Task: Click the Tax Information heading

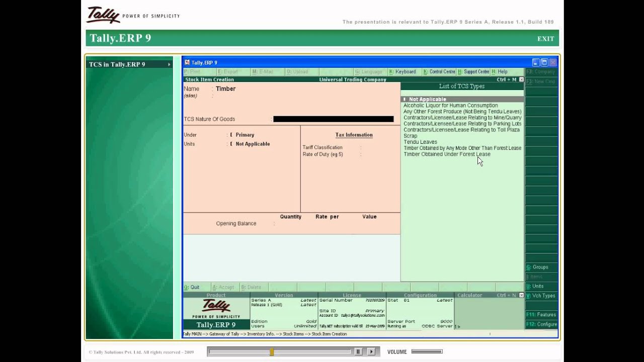Action: point(354,135)
